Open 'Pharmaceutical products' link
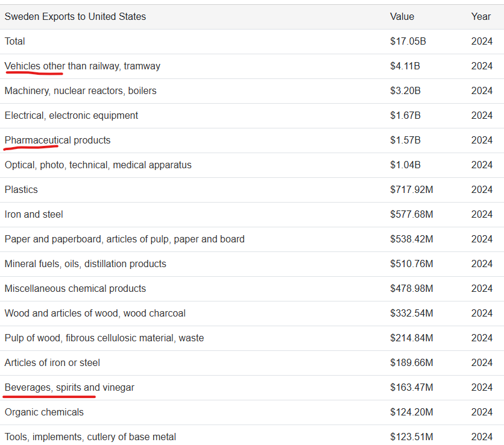The width and height of the screenshot is (504, 445). pyautogui.click(x=57, y=140)
